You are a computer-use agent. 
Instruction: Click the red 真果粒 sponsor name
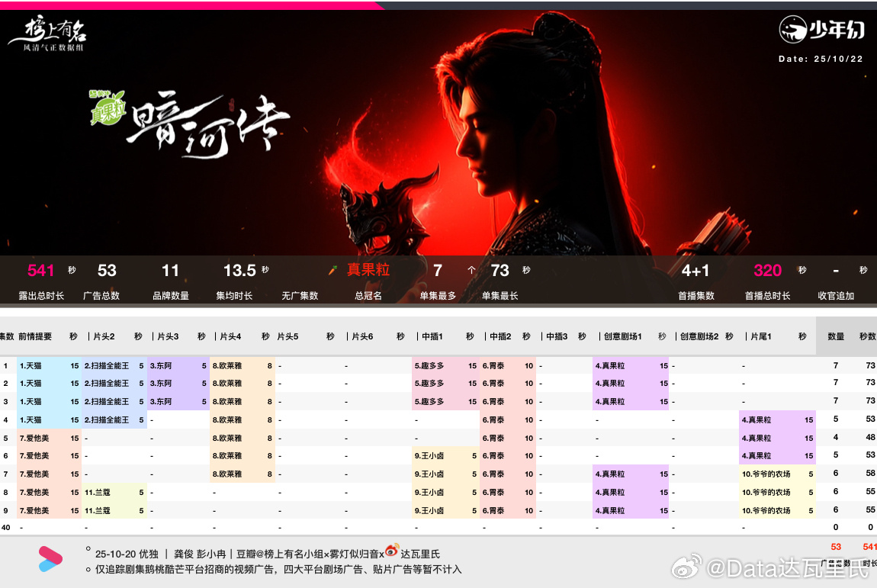point(368,270)
